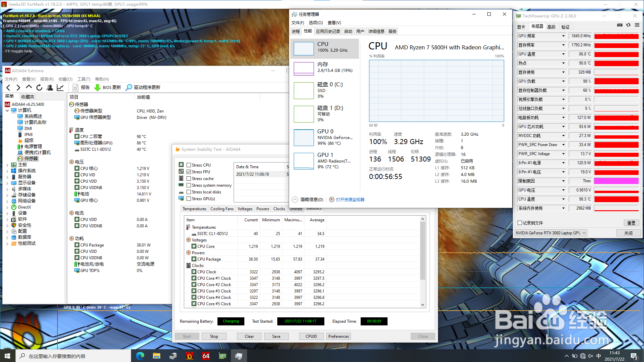The width and height of the screenshot is (644, 362).
Task: Open 报告 from the AIDA64 toolbar
Action: (x=81, y=88)
